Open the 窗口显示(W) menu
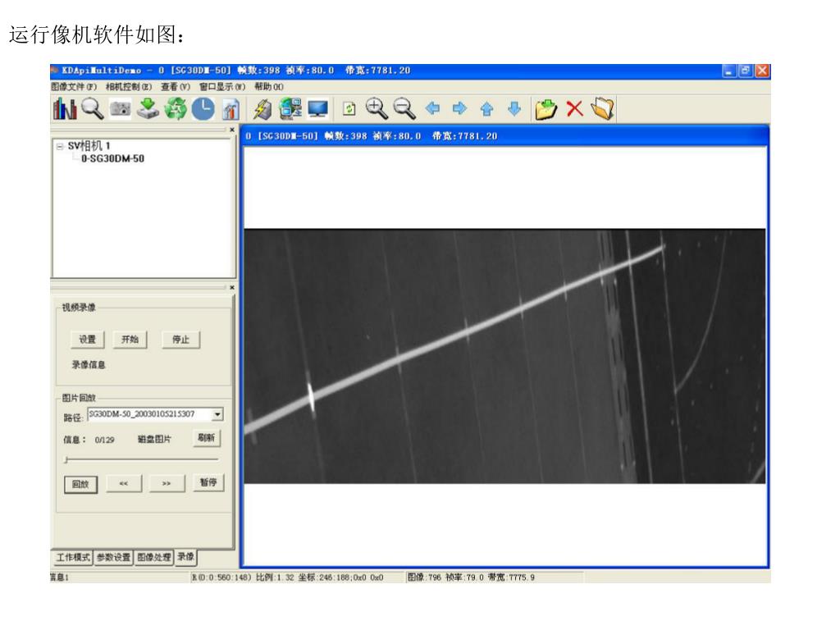This screenshot has width=840, height=630. pos(222,87)
